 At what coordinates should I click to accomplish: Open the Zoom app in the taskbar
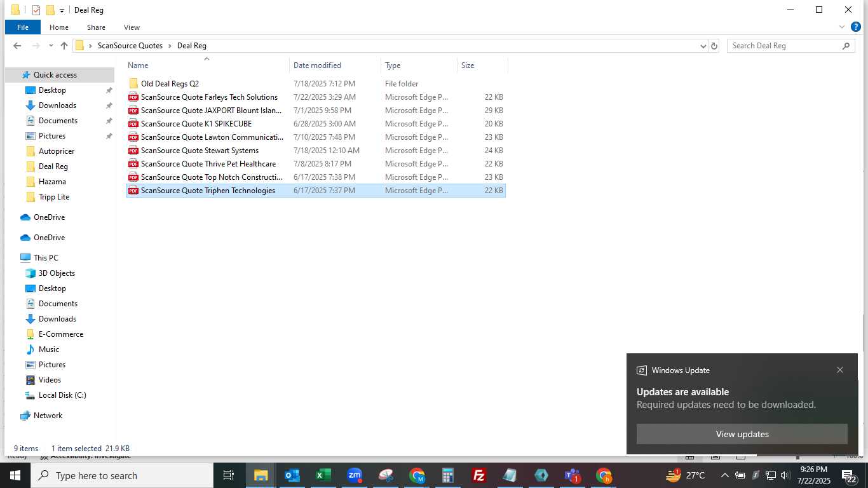[355, 475]
